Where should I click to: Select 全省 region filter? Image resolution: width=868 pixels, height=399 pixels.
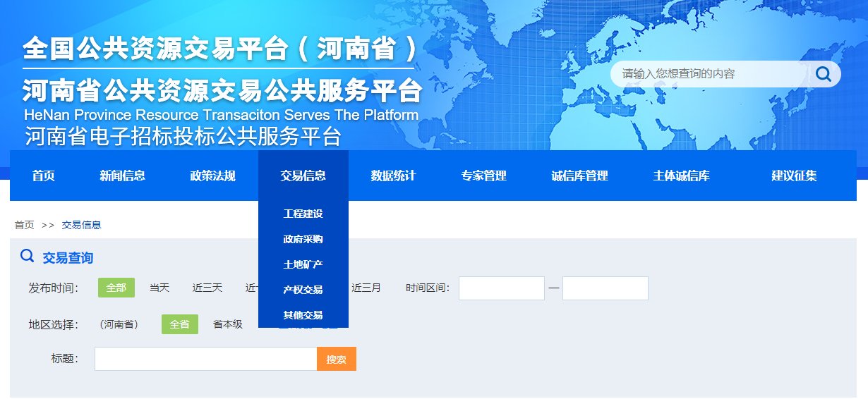click(180, 324)
